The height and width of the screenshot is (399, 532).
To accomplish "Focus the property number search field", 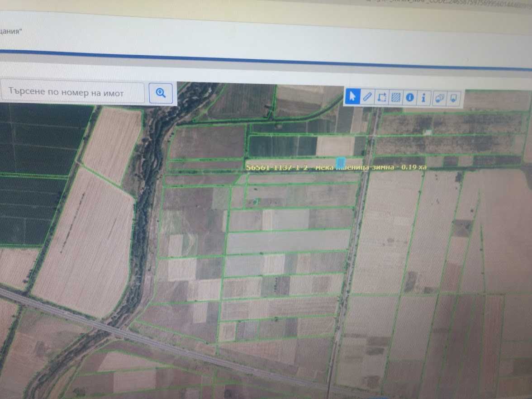I will pos(72,91).
